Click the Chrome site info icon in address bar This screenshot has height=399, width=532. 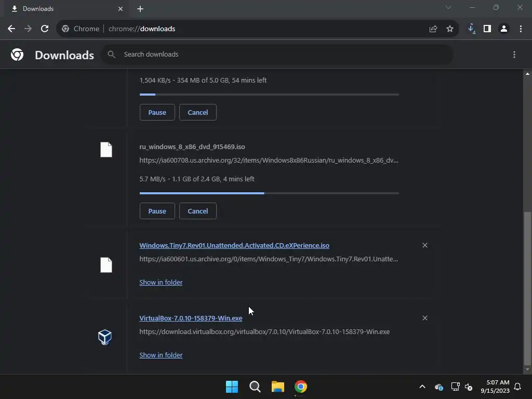[x=65, y=29]
